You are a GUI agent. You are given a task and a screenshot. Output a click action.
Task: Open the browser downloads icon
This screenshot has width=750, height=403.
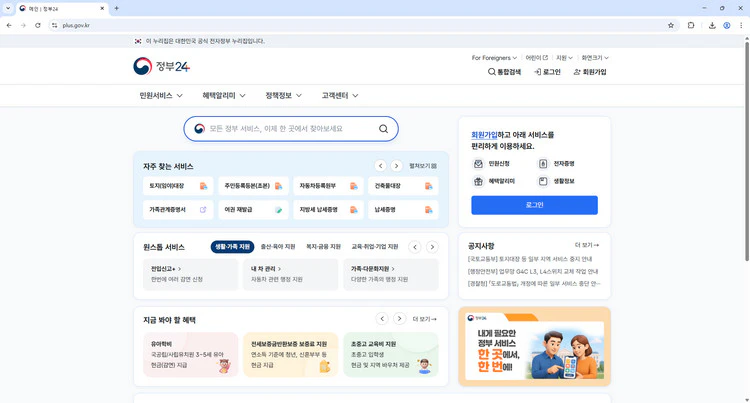pos(712,25)
